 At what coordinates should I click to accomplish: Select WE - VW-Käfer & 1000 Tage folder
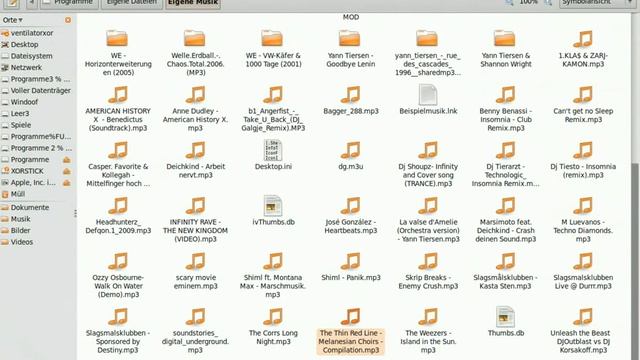pyautogui.click(x=273, y=49)
